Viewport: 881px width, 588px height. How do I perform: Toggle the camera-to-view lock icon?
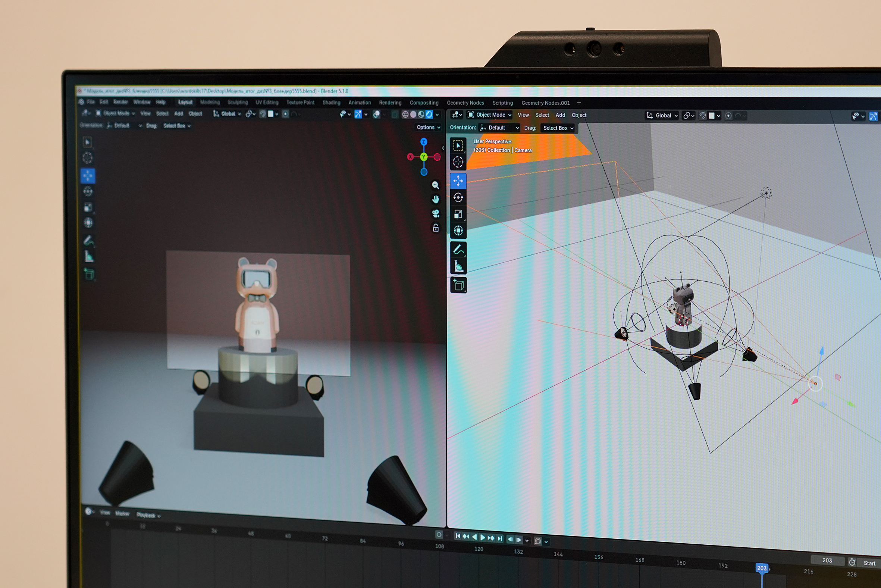(436, 228)
